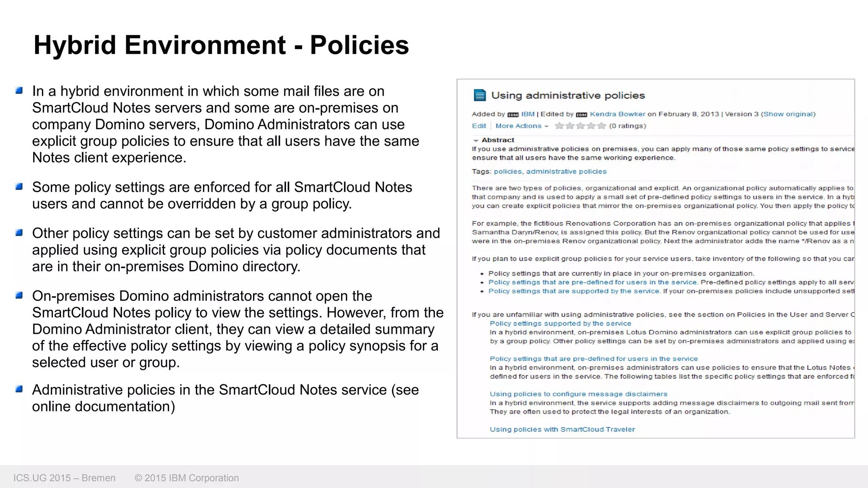Click the administrative policies tag
Image resolution: width=868 pixels, height=488 pixels.
[566, 172]
